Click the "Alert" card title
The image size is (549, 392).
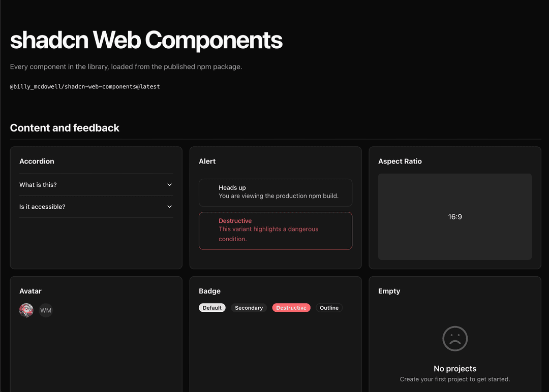point(207,161)
